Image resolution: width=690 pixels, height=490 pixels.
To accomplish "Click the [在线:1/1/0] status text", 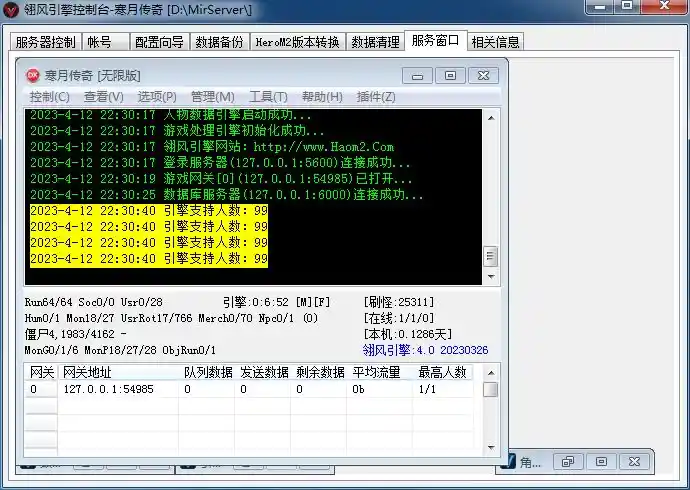I will point(399,318).
